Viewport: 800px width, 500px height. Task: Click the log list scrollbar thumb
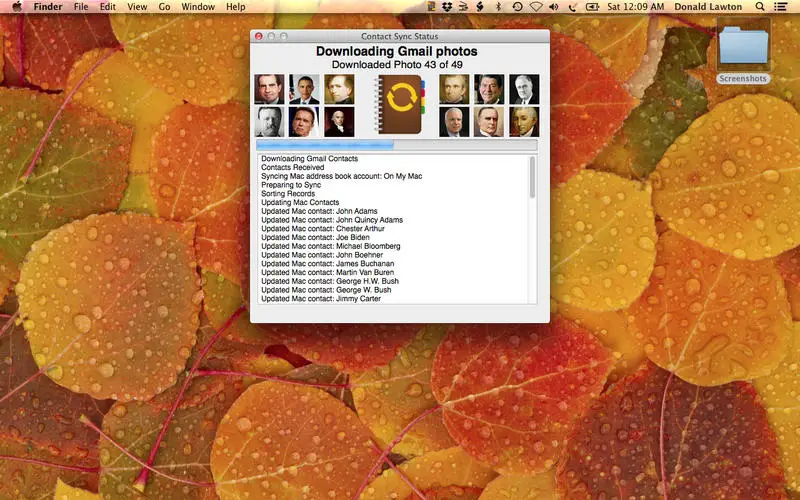[x=532, y=177]
